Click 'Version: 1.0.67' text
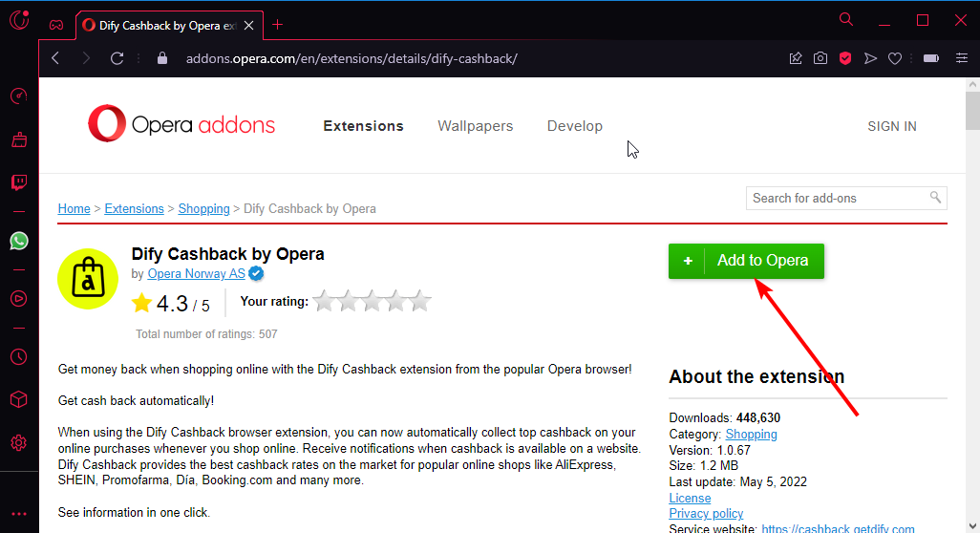980x533 pixels. point(710,450)
